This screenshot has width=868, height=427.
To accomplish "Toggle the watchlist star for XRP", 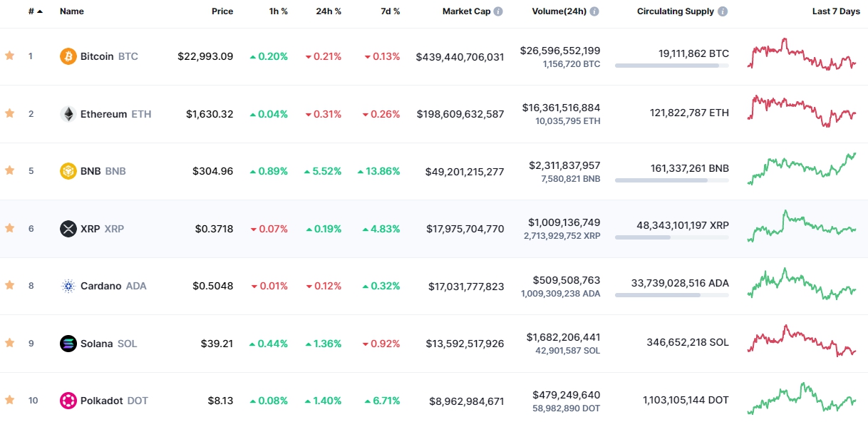I will pos(9,228).
